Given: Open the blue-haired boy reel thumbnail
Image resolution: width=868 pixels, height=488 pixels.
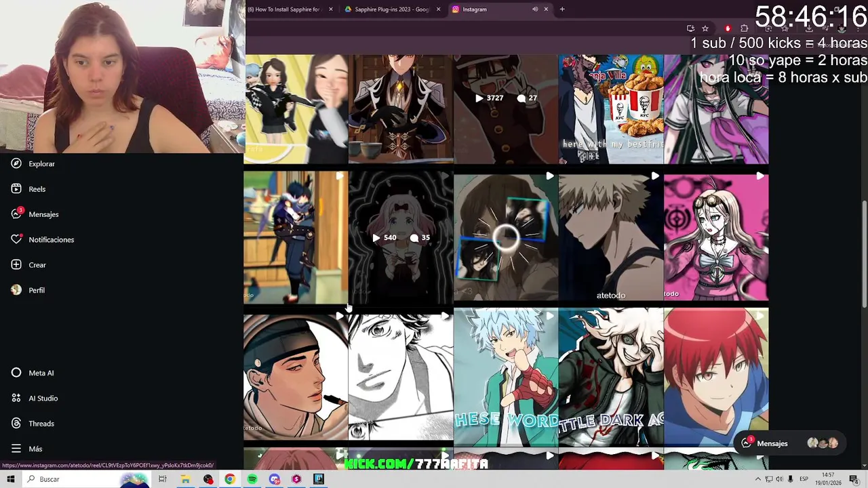Looking at the screenshot, I should (x=505, y=376).
